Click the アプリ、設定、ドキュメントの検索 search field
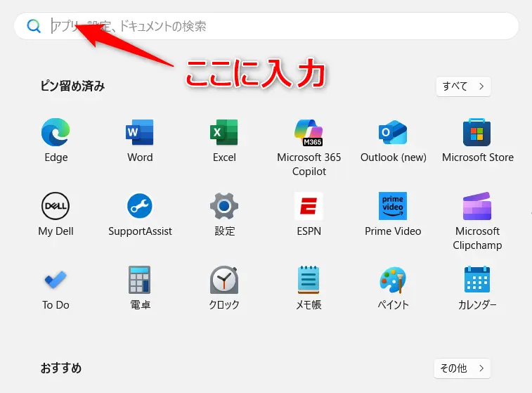The height and width of the screenshot is (393, 532). click(x=266, y=26)
